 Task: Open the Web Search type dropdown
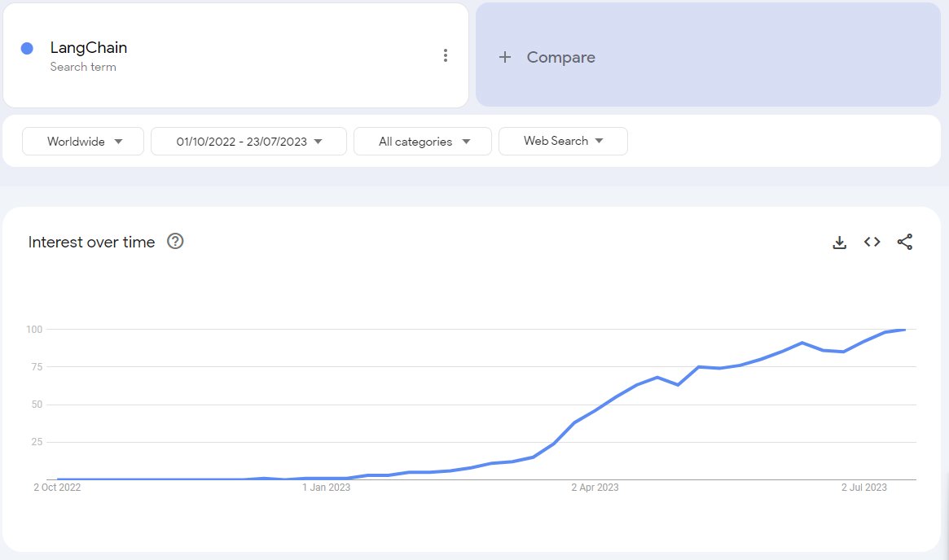pos(563,141)
